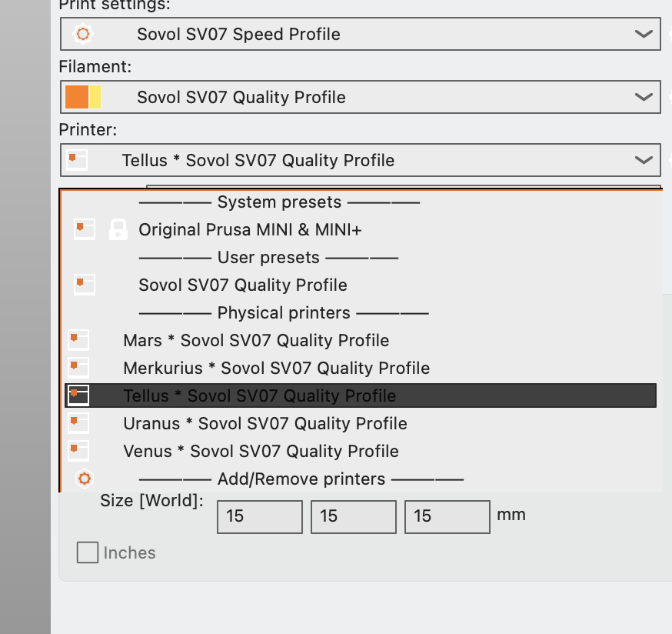Click the yellow filament color swatch
Image resolution: width=672 pixels, height=634 pixels.
95,97
